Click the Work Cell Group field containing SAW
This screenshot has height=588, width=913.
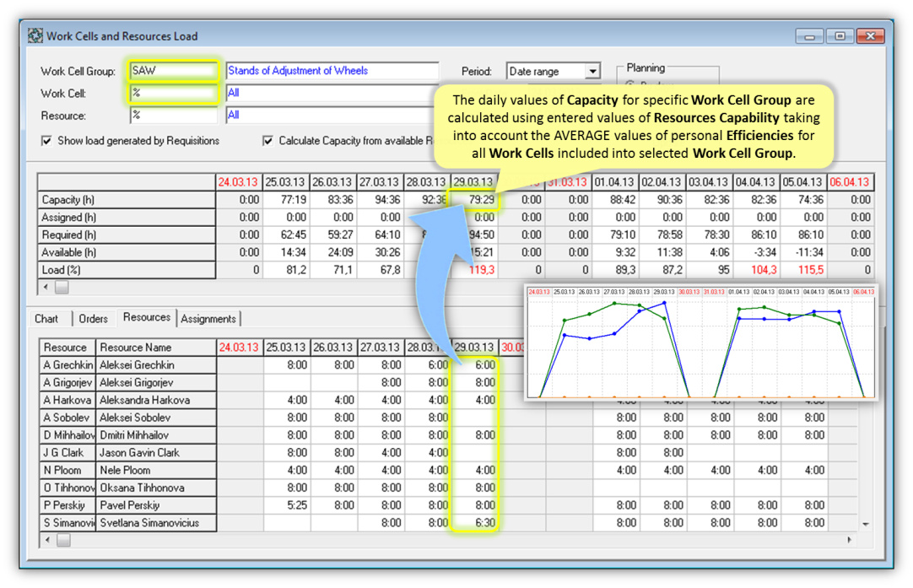[x=173, y=71]
